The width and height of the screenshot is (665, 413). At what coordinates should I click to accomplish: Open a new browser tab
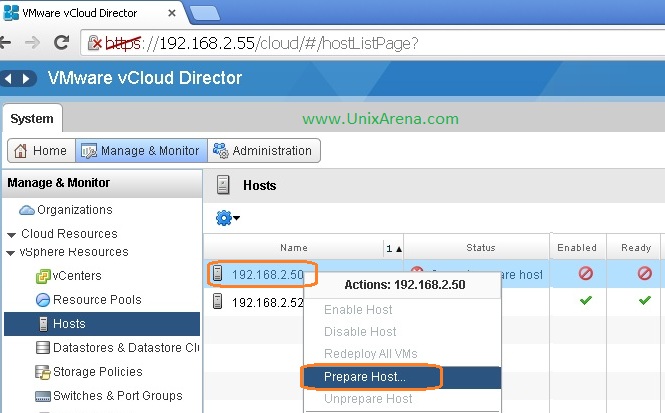click(205, 13)
